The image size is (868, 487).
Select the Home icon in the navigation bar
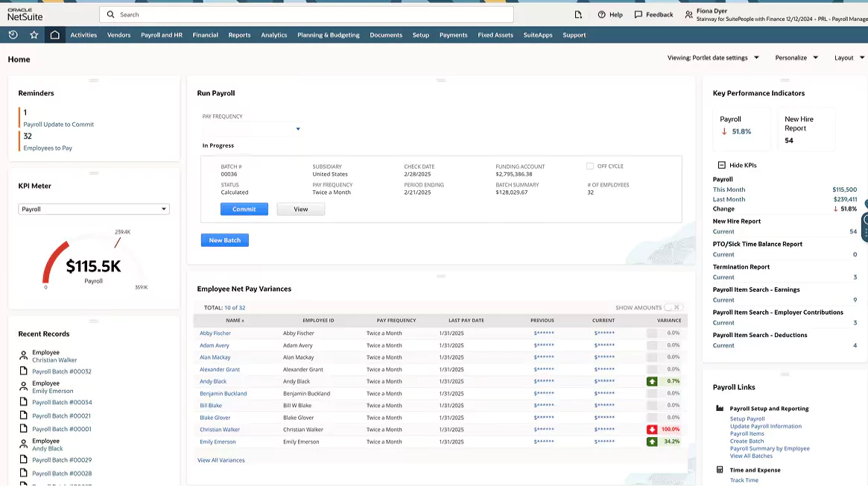tap(54, 34)
